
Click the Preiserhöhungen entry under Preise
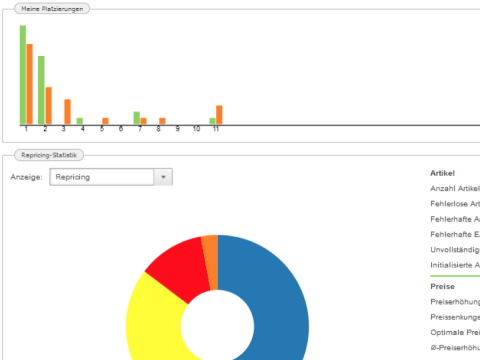[455, 302]
